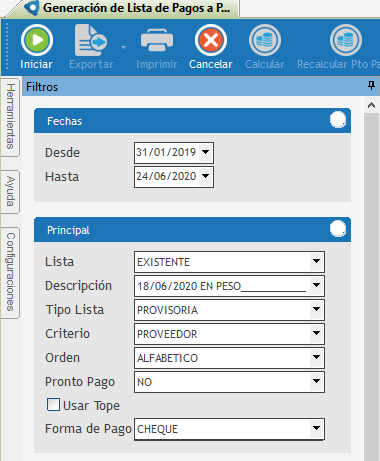Collapse the Fechas section round toggle
380x461 pixels.
pos(338,120)
